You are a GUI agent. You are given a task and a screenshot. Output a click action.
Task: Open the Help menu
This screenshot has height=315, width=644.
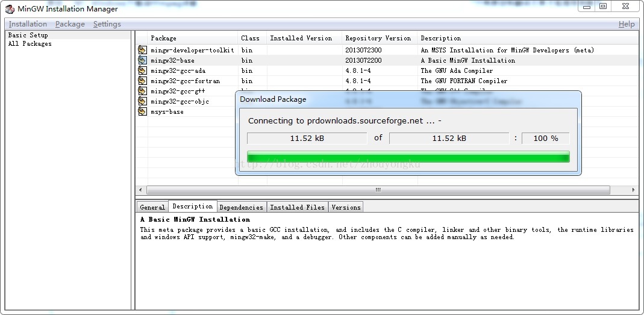point(627,24)
